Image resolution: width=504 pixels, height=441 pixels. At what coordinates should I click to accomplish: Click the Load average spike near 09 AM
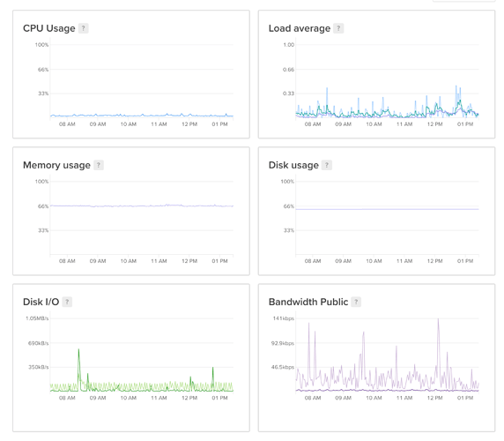coord(327,88)
